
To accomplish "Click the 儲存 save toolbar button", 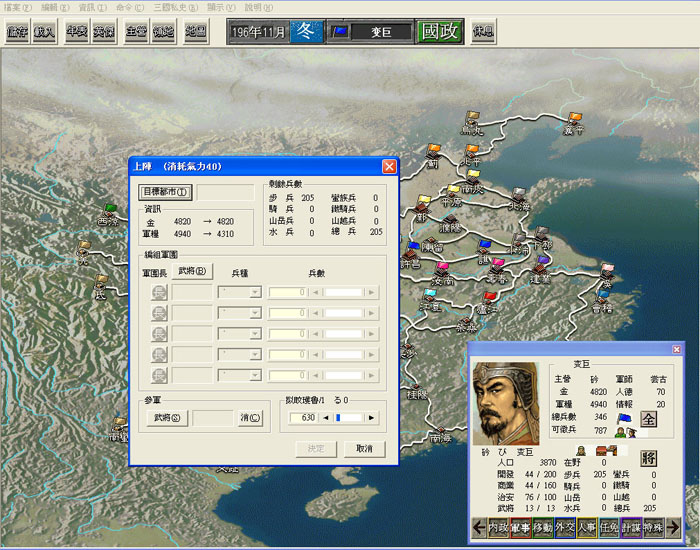I will coord(17,31).
